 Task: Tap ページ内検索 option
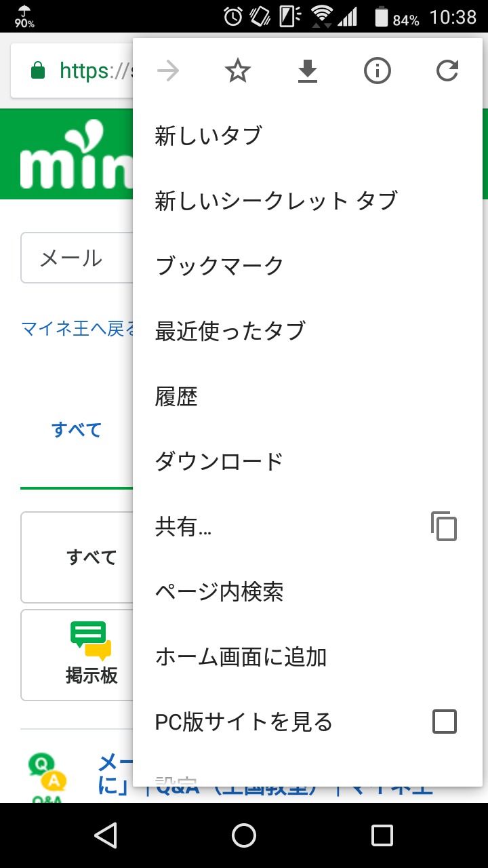click(x=219, y=592)
